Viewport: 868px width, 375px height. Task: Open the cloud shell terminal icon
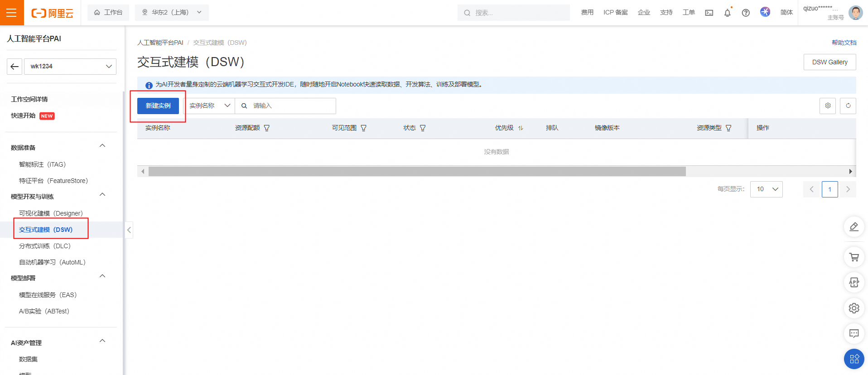pos(709,13)
